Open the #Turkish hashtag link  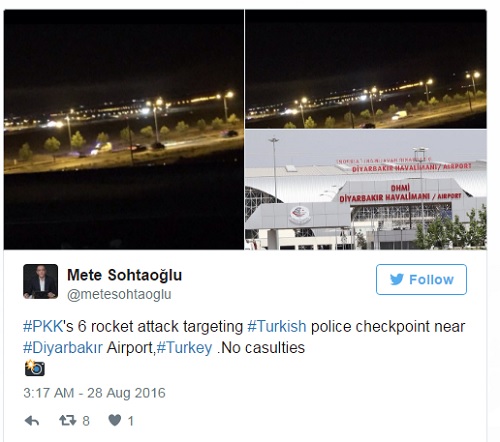[277, 326]
